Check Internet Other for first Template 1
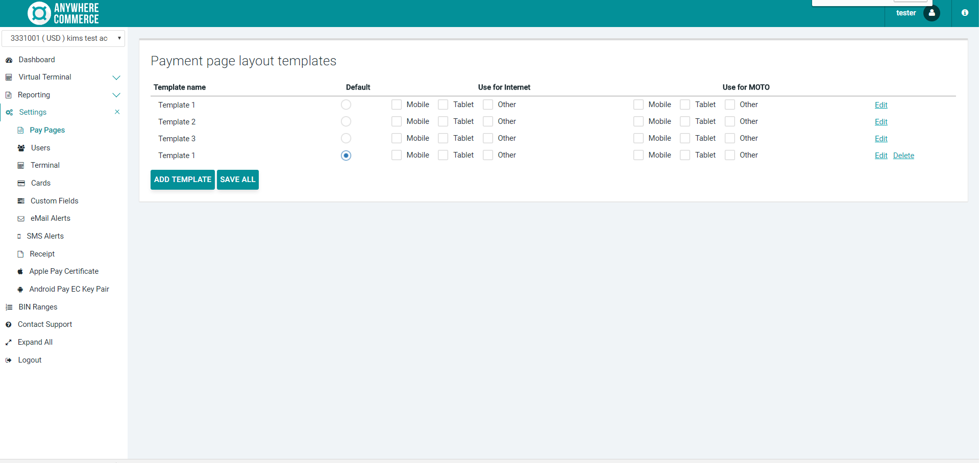The height and width of the screenshot is (463, 980). (x=488, y=105)
